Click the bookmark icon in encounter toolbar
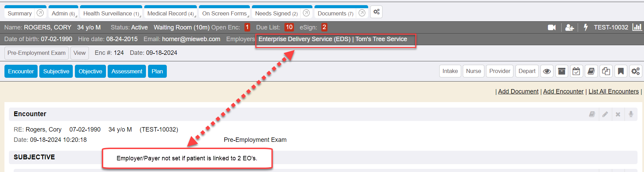The height and width of the screenshot is (172, 644). pyautogui.click(x=621, y=71)
